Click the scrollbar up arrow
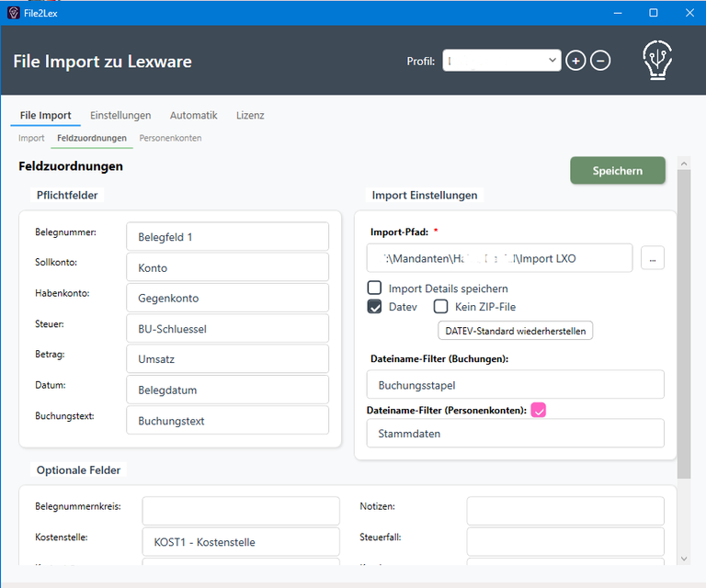Viewport: 706px width, 588px height. (684, 164)
